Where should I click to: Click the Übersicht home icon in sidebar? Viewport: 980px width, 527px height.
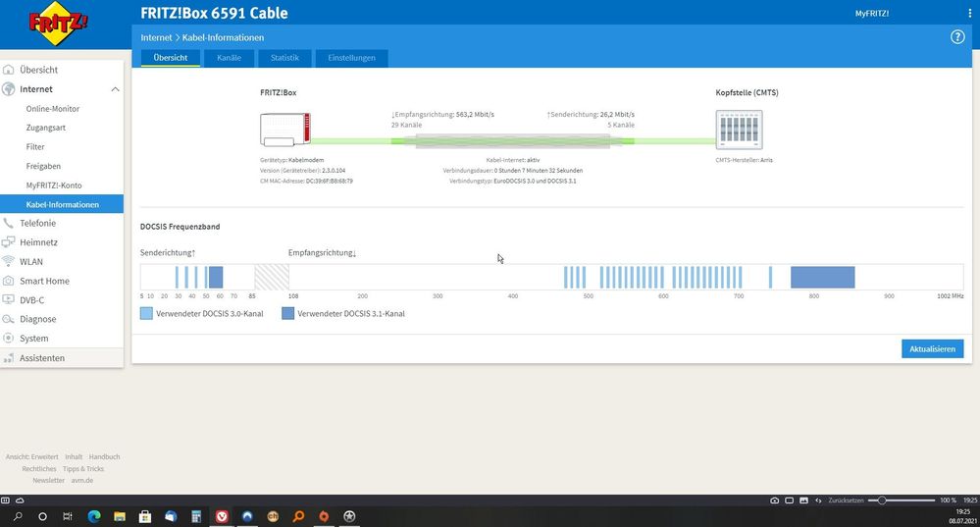[9, 70]
